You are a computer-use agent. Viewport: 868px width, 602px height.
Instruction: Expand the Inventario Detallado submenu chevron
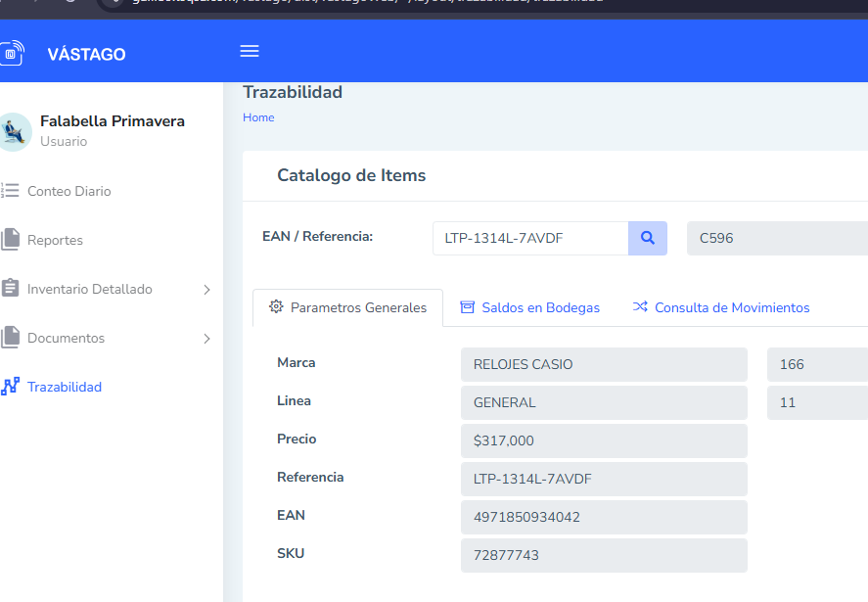206,290
